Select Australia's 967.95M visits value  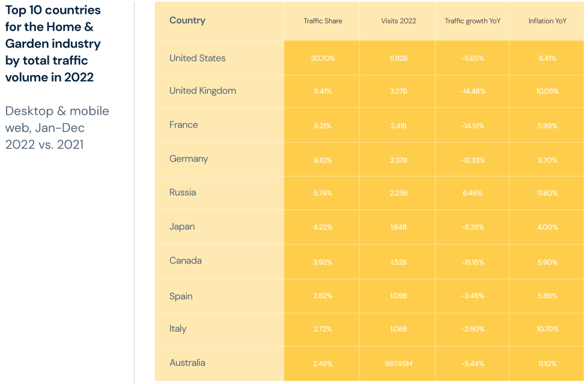click(x=398, y=364)
